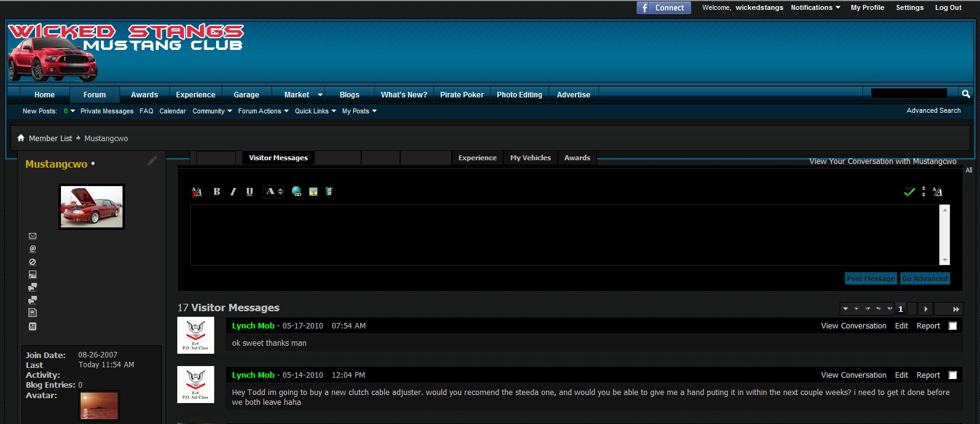Click the editor resize arrows icon
The width and height of the screenshot is (980, 424).
(x=923, y=192)
